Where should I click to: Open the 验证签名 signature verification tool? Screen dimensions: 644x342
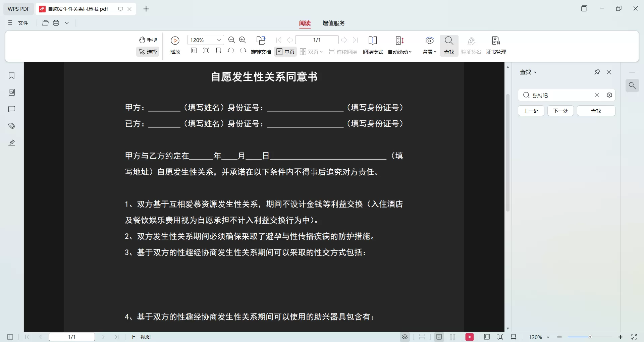(471, 45)
